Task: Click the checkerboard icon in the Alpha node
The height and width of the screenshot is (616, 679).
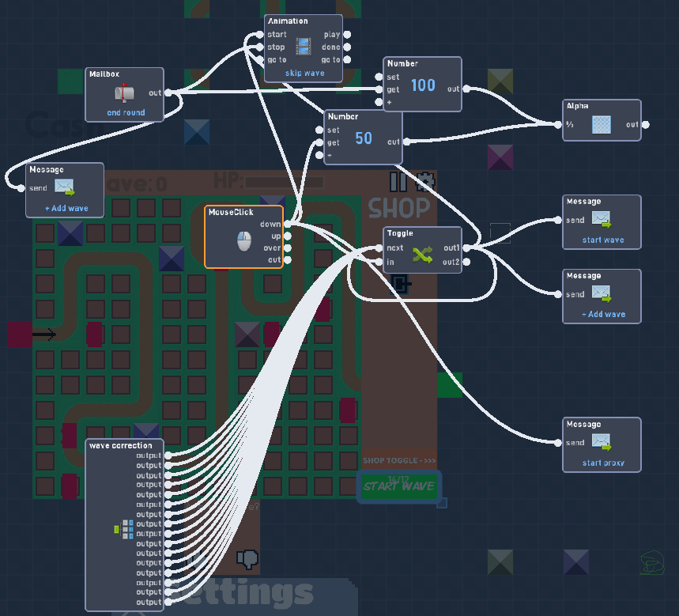Action: 601,124
